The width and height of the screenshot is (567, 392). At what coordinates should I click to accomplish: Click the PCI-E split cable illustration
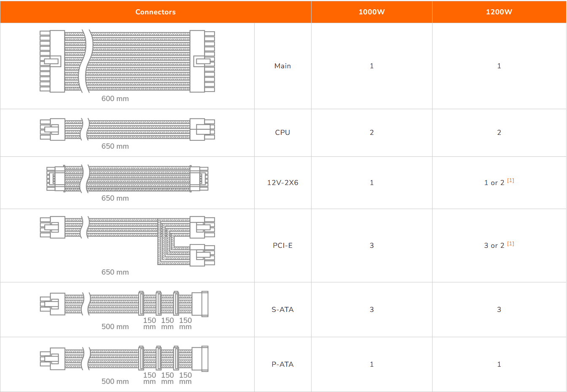(x=127, y=241)
